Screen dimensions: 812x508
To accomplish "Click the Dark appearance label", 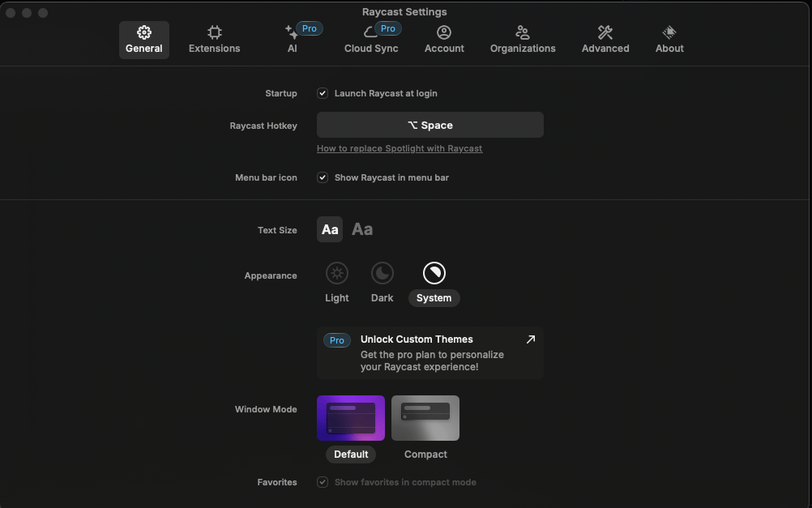I will click(x=382, y=298).
